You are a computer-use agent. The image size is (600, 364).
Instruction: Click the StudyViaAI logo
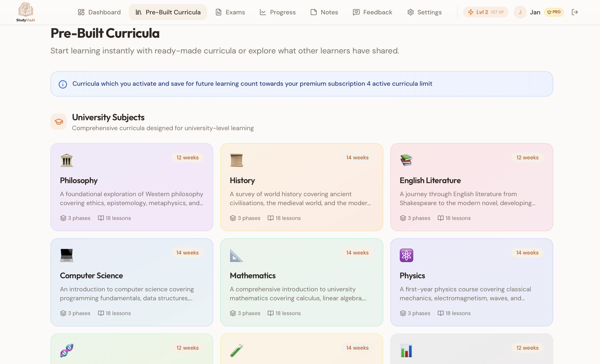coord(26,12)
